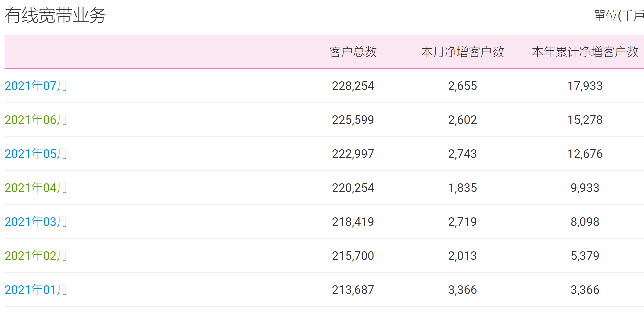Image resolution: width=644 pixels, height=313 pixels.
Task: Open the 2021年01月 report link
Action: [36, 290]
